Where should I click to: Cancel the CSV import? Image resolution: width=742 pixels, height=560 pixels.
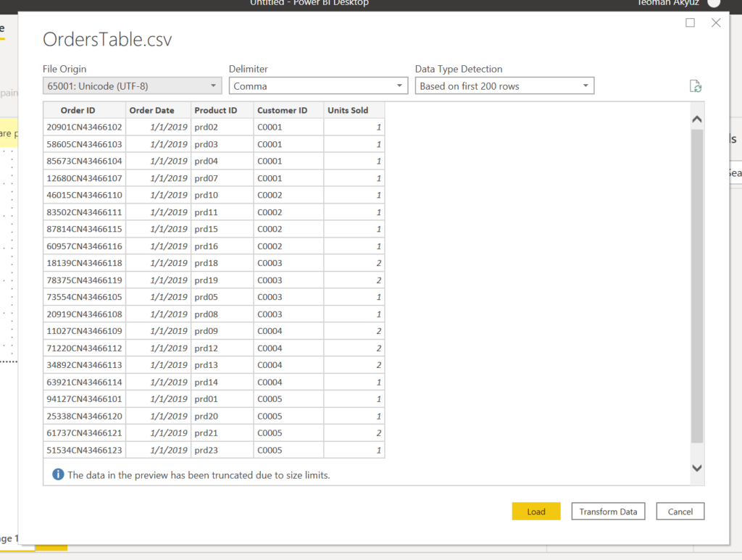[x=680, y=511]
